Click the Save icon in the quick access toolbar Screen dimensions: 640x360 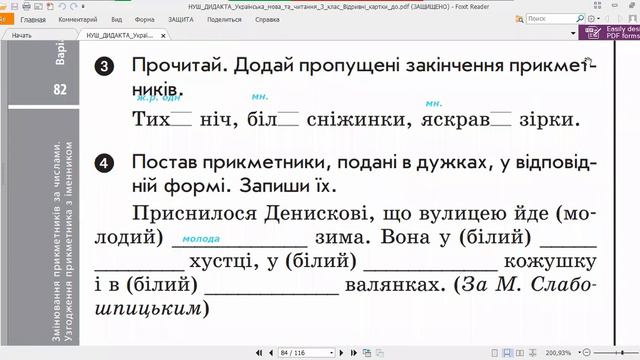15,7
